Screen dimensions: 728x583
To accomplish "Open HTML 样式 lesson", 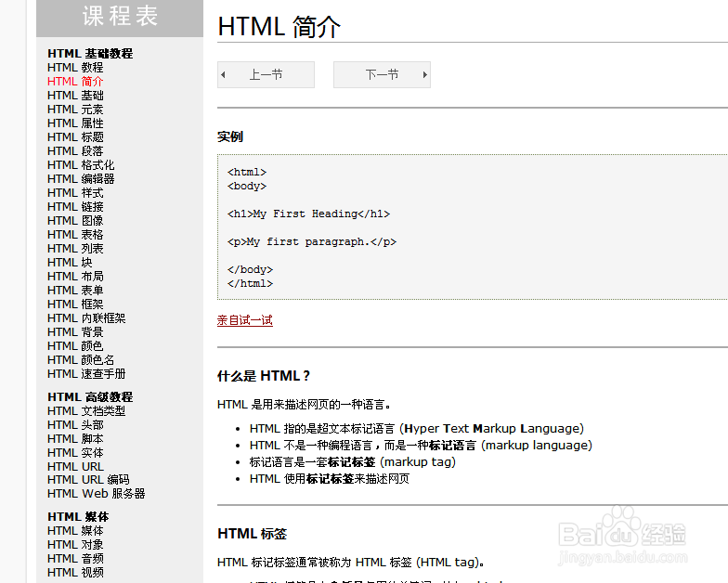I will click(75, 193).
